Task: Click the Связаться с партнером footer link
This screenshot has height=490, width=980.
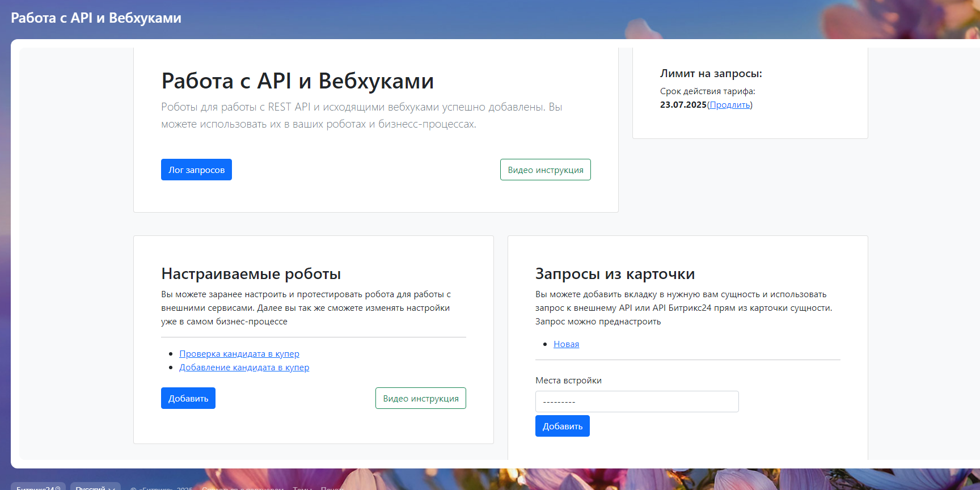Action: tap(243, 488)
